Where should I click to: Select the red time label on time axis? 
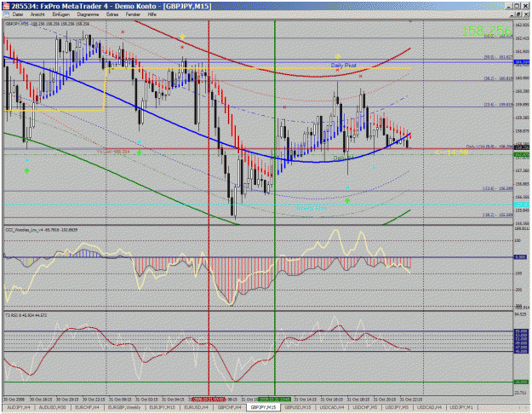(x=209, y=399)
